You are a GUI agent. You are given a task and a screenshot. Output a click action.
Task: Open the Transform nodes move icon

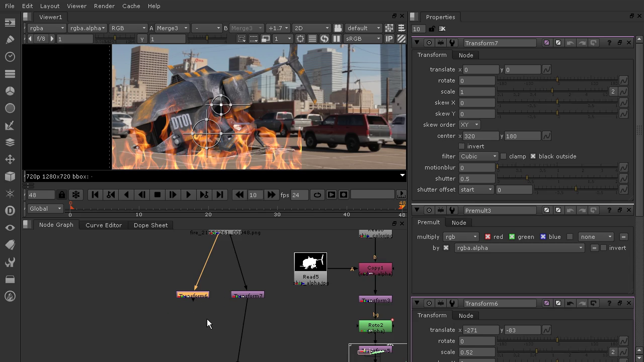click(10, 159)
